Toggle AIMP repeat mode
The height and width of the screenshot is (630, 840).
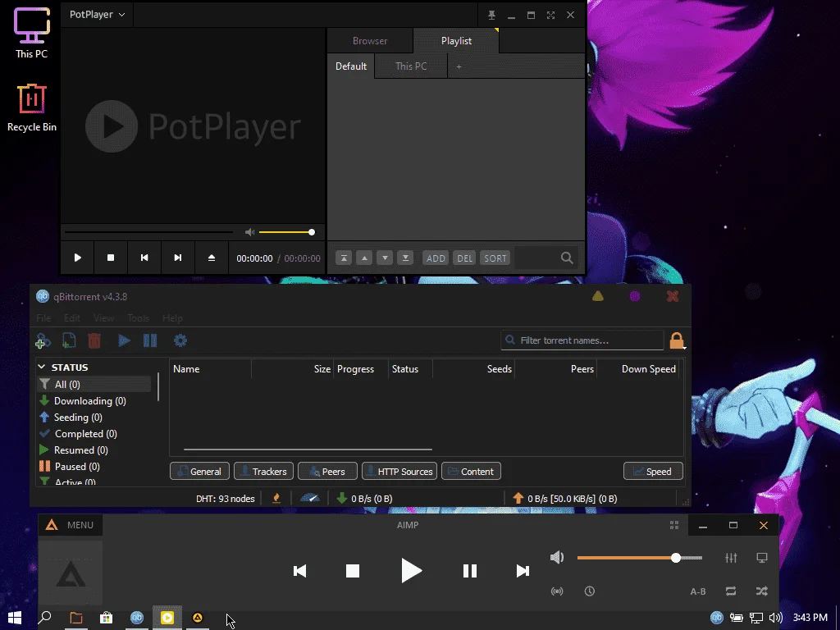[731, 591]
